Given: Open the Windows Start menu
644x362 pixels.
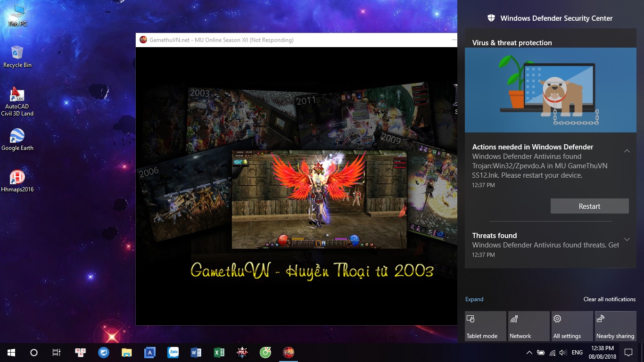Looking at the screenshot, I should click(x=11, y=352).
